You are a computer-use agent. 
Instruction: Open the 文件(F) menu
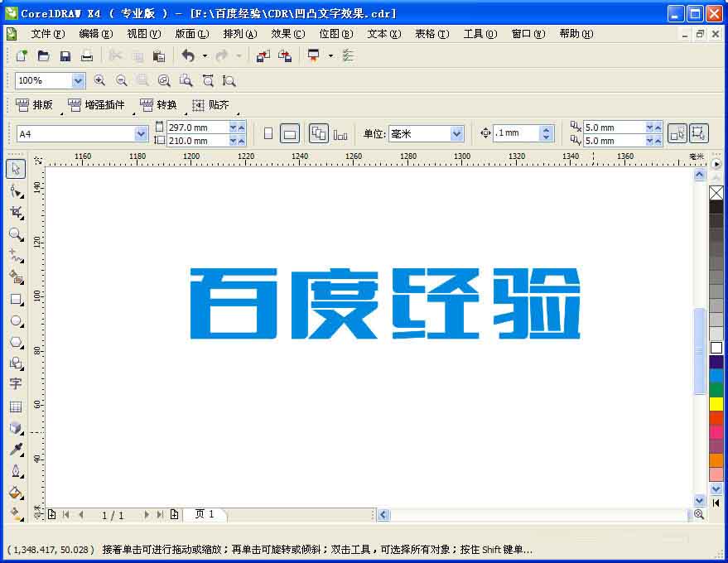coord(47,34)
